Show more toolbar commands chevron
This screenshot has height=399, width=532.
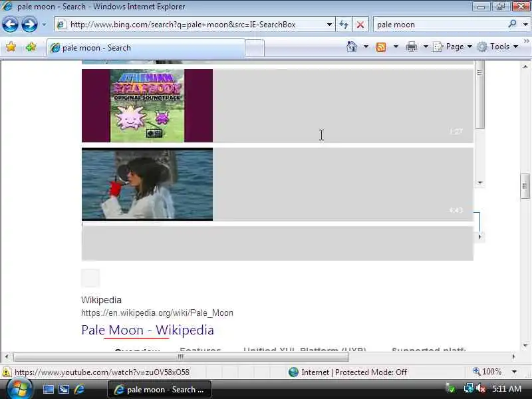[526, 41]
